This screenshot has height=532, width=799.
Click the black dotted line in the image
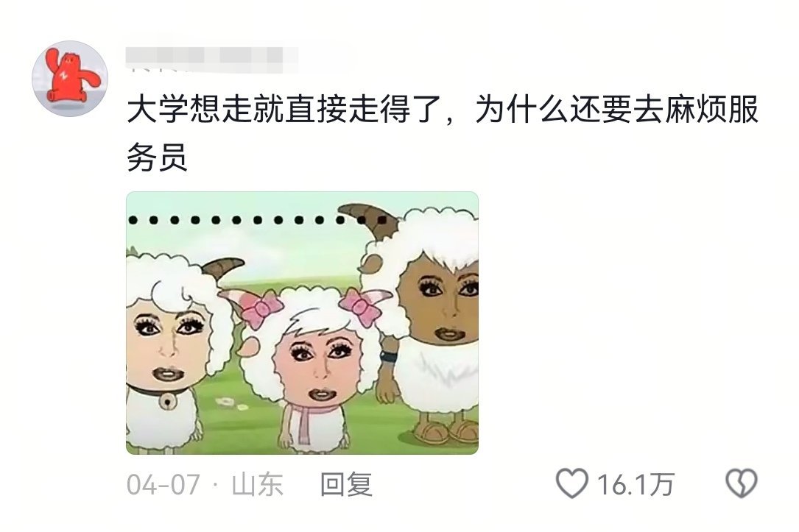click(x=257, y=221)
